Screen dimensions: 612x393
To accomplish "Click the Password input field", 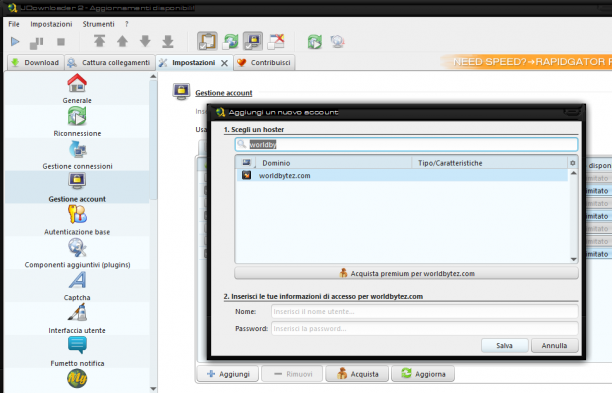I will [x=425, y=329].
